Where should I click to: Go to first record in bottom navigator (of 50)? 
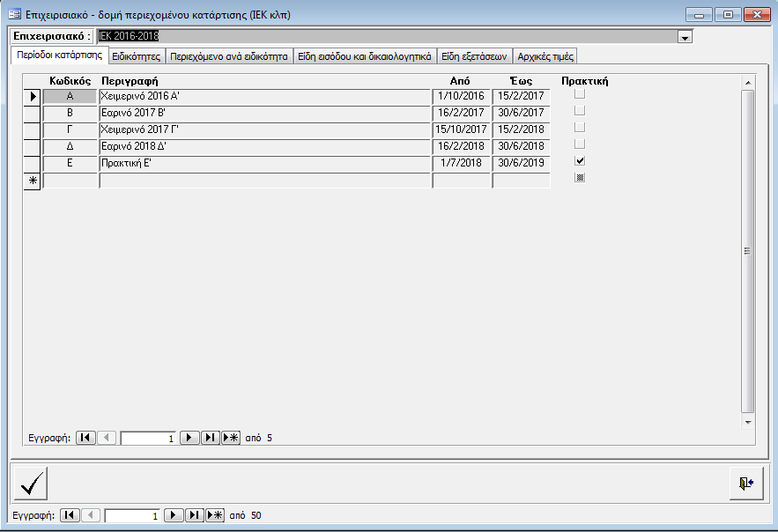pyautogui.click(x=70, y=515)
